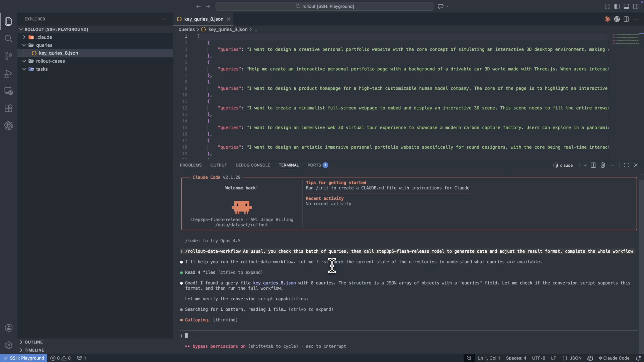Toggle primary side bar visibility
The width and height of the screenshot is (644, 362).
pos(617,7)
